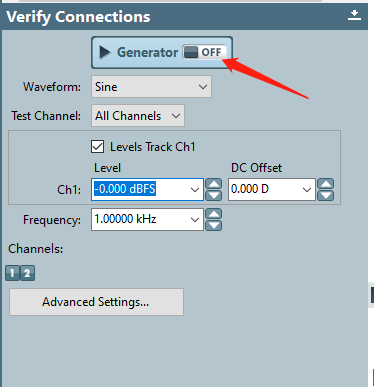Decrease Ch1 Level with down arrow
374x387 pixels.
coord(214,195)
